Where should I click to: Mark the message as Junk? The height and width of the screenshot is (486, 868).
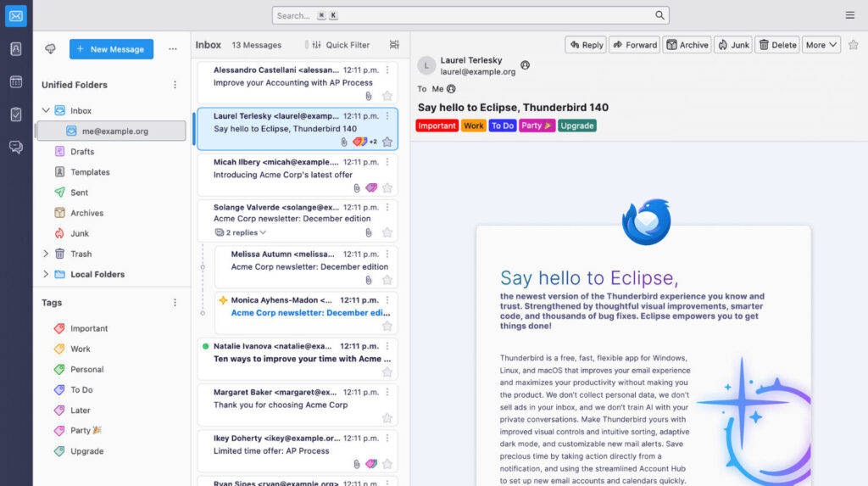click(733, 45)
